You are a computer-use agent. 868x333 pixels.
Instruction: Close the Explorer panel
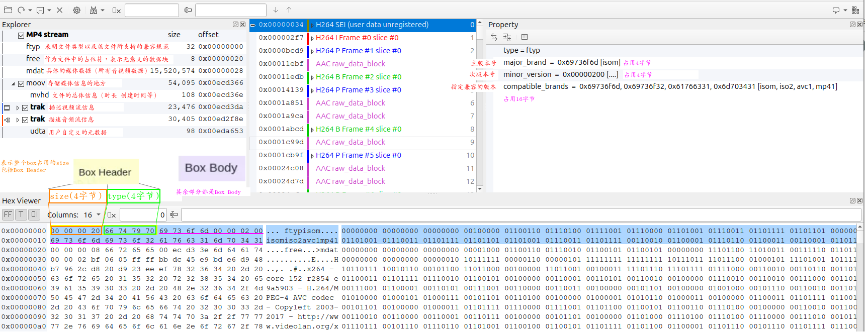(x=242, y=24)
